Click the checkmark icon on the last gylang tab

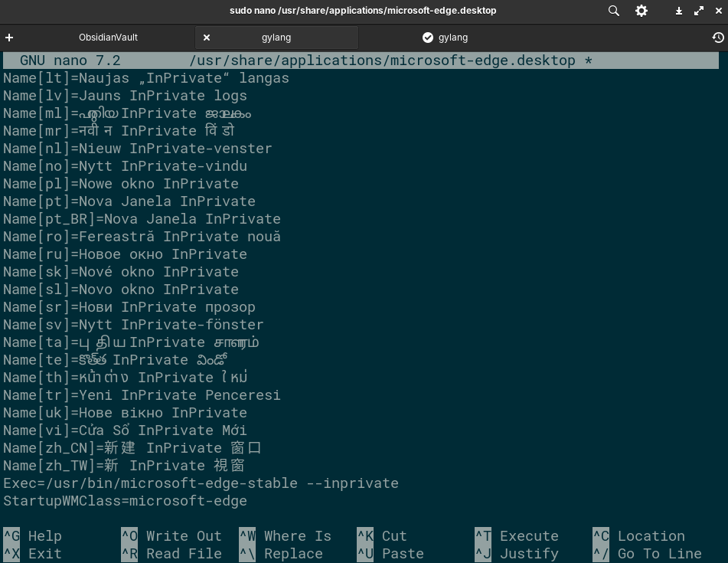(428, 38)
